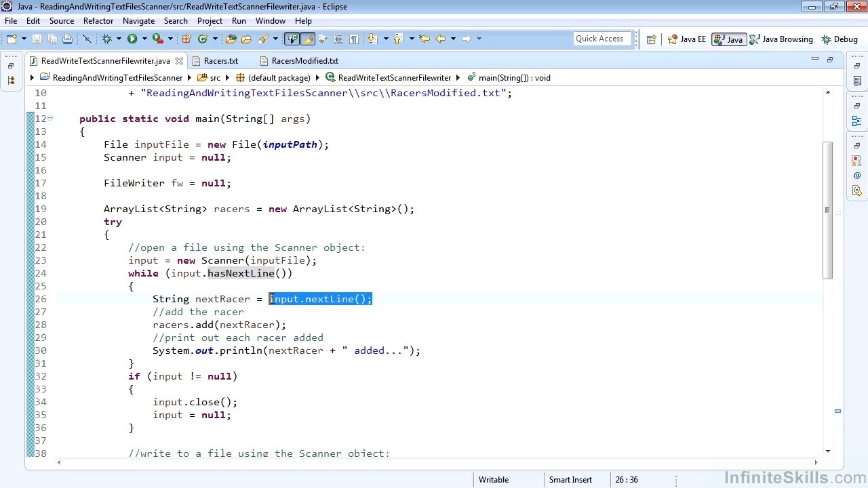
Task: Toggle Show Whitespace Characters
Action: 354,39
